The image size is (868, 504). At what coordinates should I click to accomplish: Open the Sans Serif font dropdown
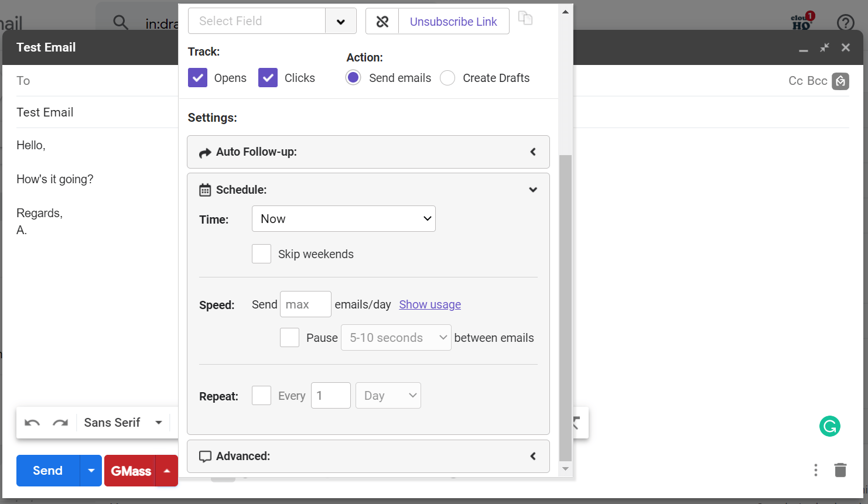point(123,422)
